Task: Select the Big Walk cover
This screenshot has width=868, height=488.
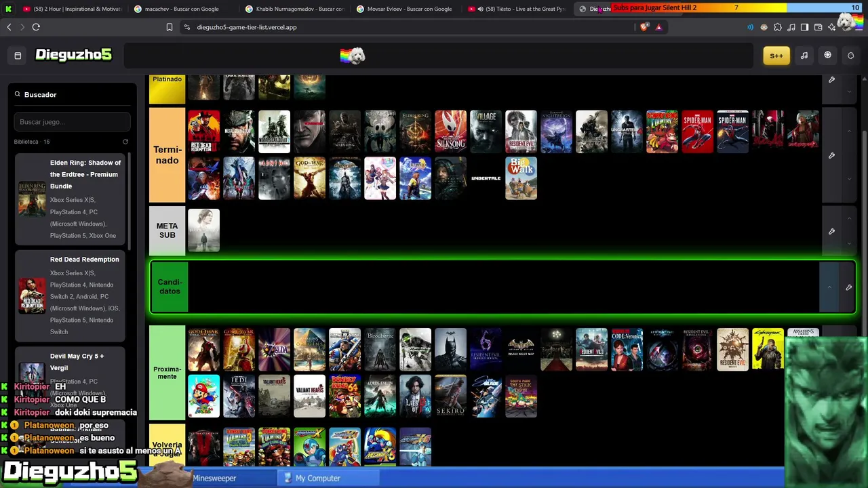Action: [x=521, y=178]
